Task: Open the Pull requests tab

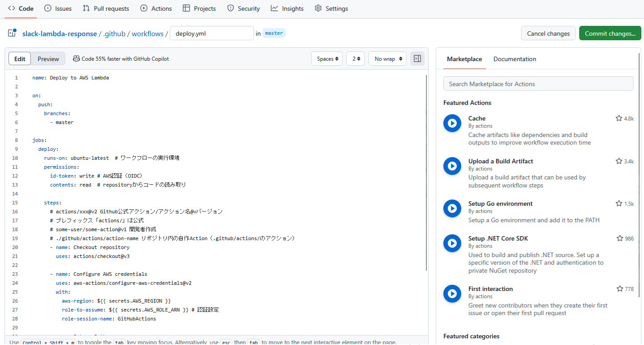Action: click(106, 8)
